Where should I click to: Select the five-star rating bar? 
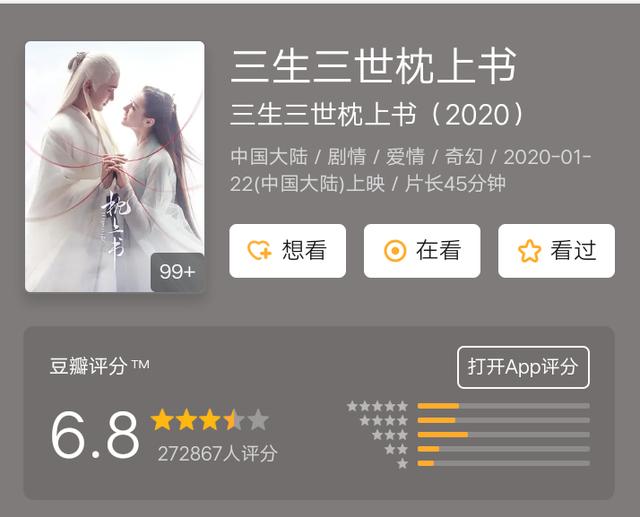pos(504,406)
